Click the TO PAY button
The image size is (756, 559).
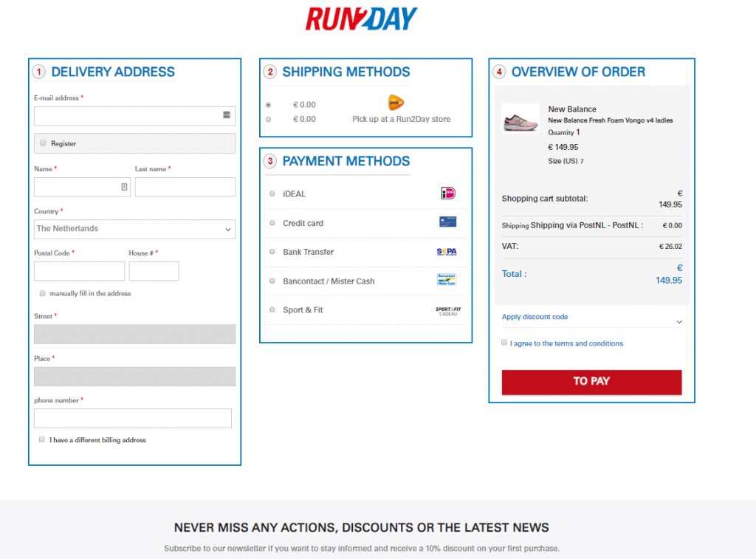[x=591, y=382]
